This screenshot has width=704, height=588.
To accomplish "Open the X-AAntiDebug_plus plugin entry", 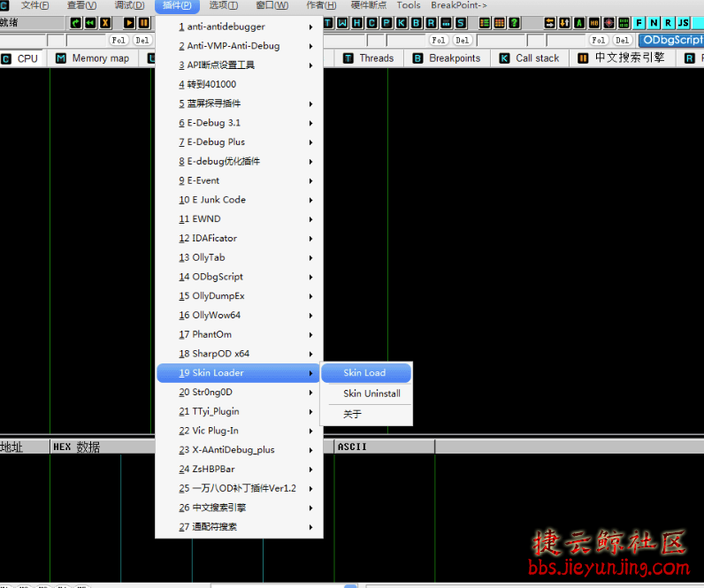I will [x=239, y=450].
